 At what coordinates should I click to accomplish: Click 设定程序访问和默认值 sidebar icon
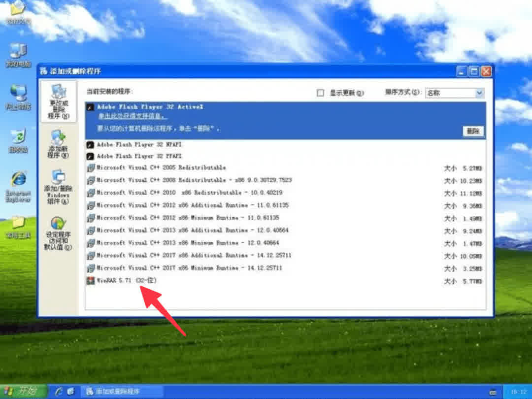click(58, 224)
